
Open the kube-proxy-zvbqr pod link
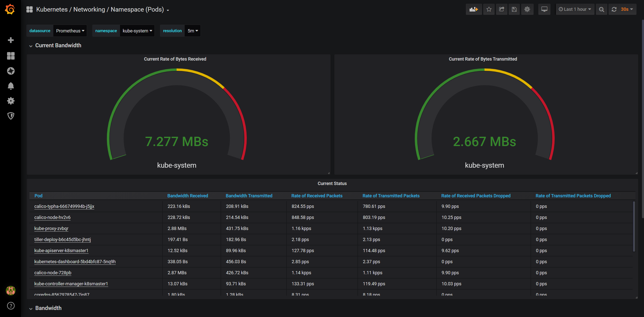(51, 229)
